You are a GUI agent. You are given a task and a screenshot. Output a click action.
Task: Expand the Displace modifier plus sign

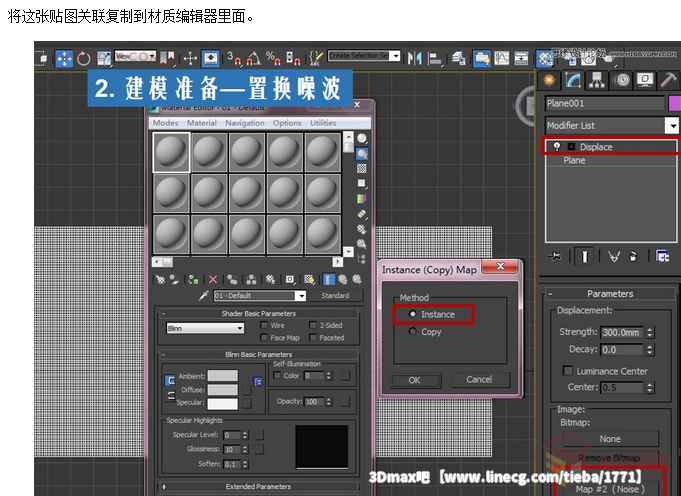coord(572,147)
